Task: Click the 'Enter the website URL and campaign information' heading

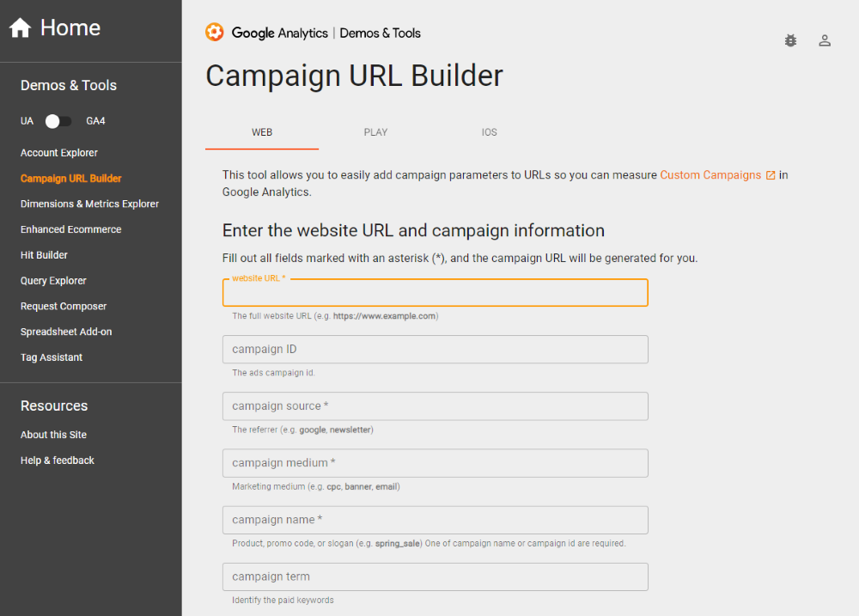Action: pyautogui.click(x=413, y=231)
